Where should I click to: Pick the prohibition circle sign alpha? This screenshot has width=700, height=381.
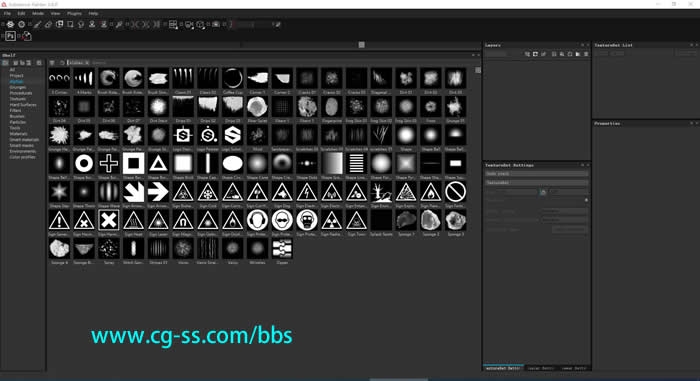coord(455,192)
